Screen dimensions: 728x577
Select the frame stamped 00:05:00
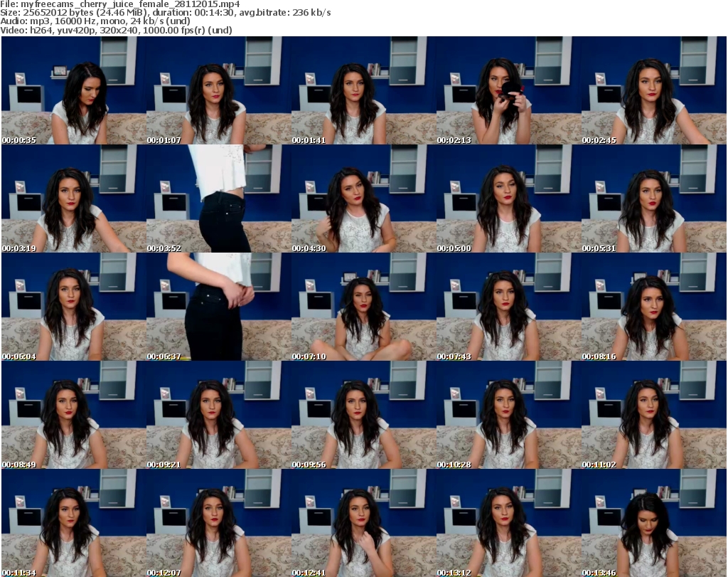[x=508, y=198]
